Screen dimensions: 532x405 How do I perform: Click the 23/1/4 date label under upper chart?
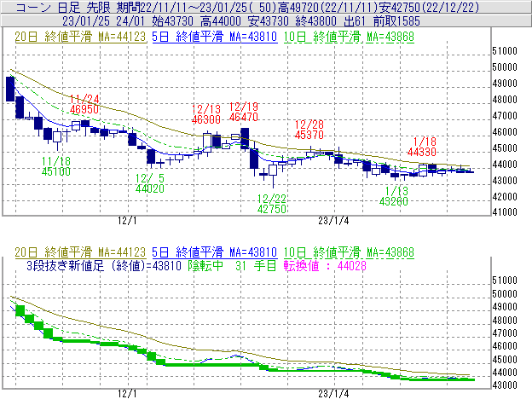point(333,221)
